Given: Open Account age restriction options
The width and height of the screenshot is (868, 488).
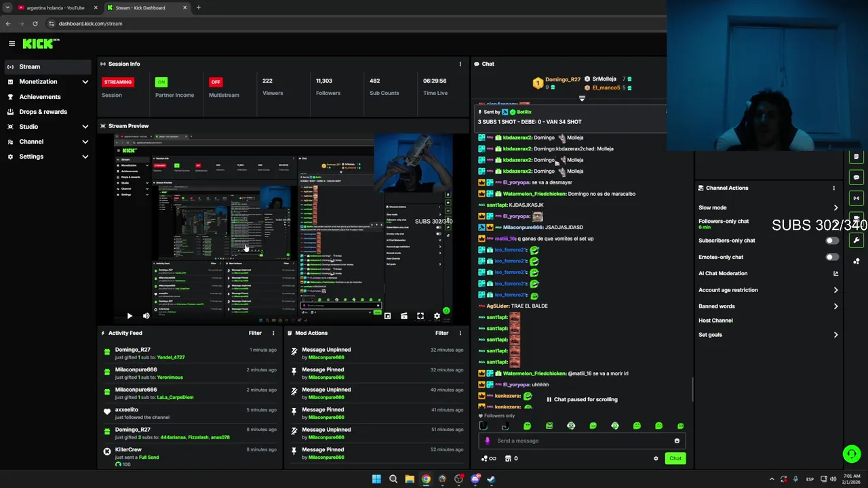Looking at the screenshot, I should click(768, 290).
